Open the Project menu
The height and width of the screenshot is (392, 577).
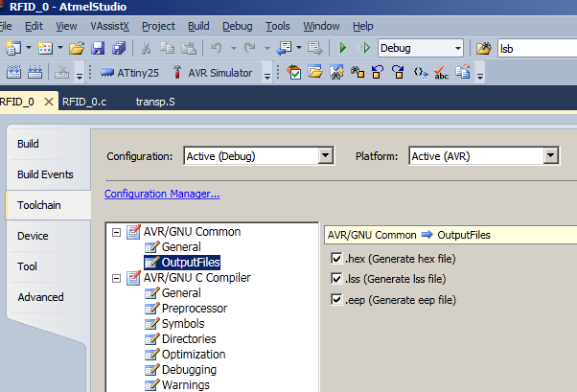click(x=158, y=26)
